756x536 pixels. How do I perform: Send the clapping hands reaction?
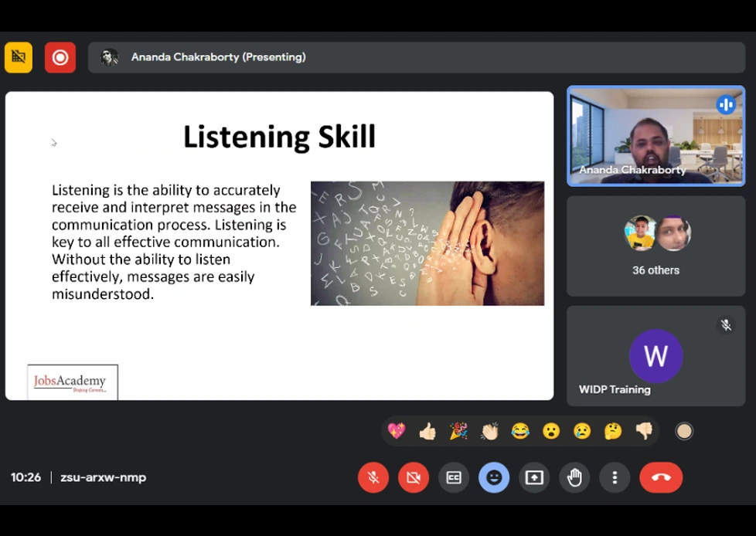click(489, 430)
